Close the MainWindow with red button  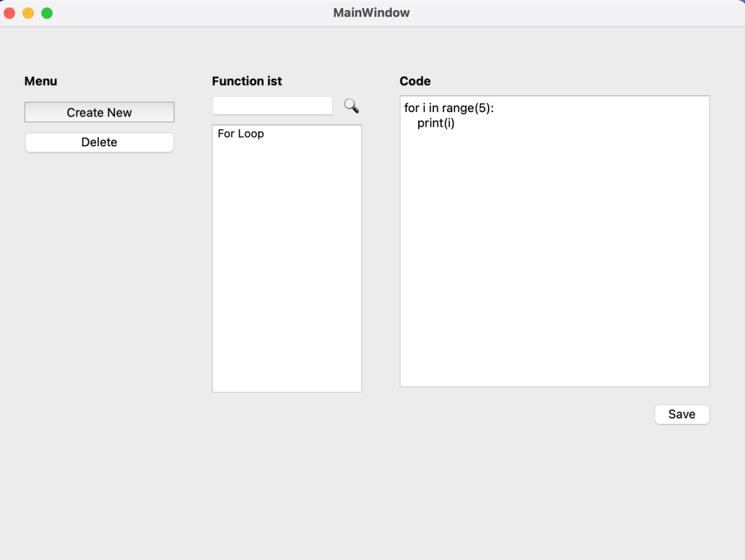(10, 13)
